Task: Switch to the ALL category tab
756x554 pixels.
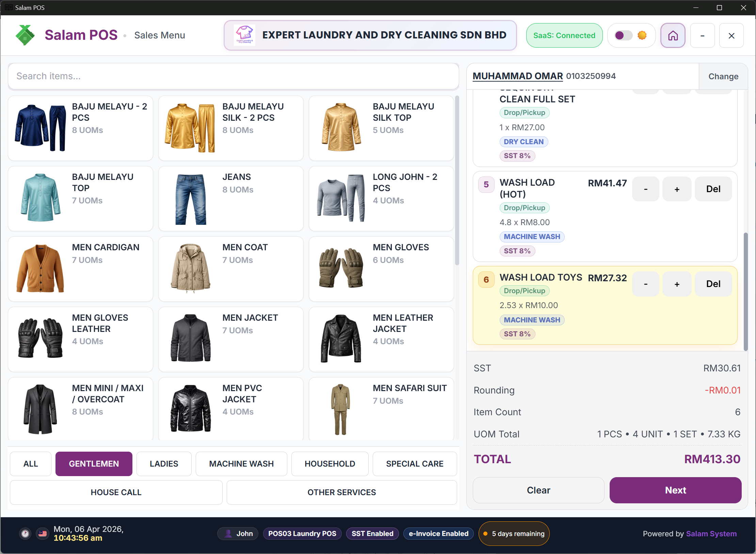Action: [x=31, y=464]
